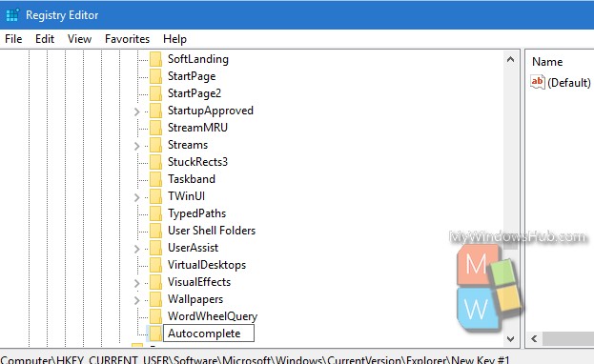
Task: Select the StuckRects3 key
Action: [197, 162]
